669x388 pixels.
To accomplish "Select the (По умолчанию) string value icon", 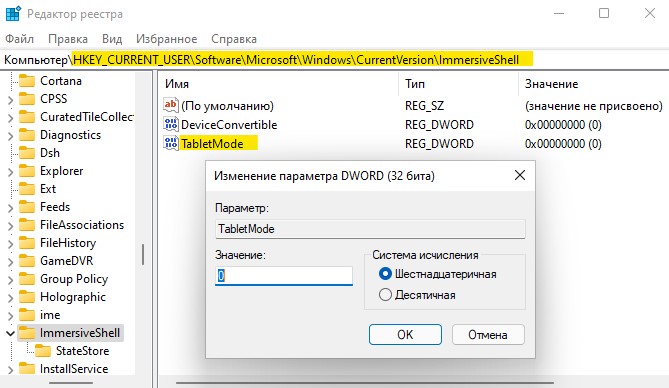I will [171, 105].
